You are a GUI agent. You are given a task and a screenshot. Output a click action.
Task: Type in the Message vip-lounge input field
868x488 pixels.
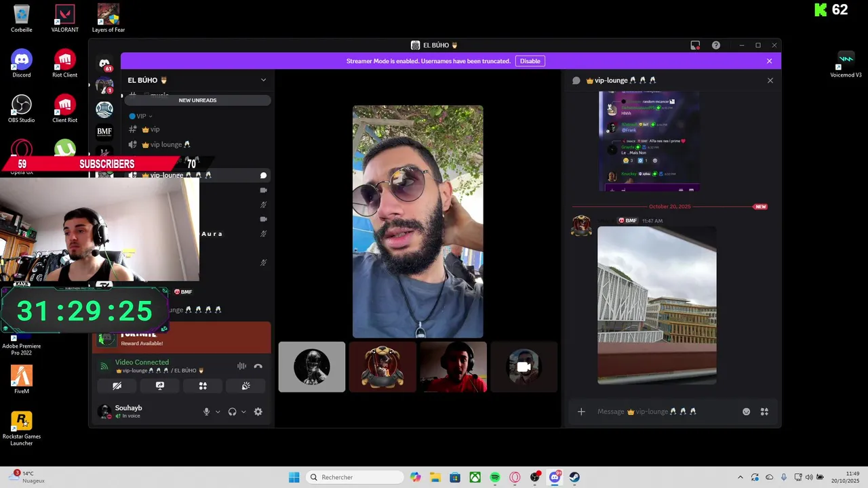pos(665,411)
